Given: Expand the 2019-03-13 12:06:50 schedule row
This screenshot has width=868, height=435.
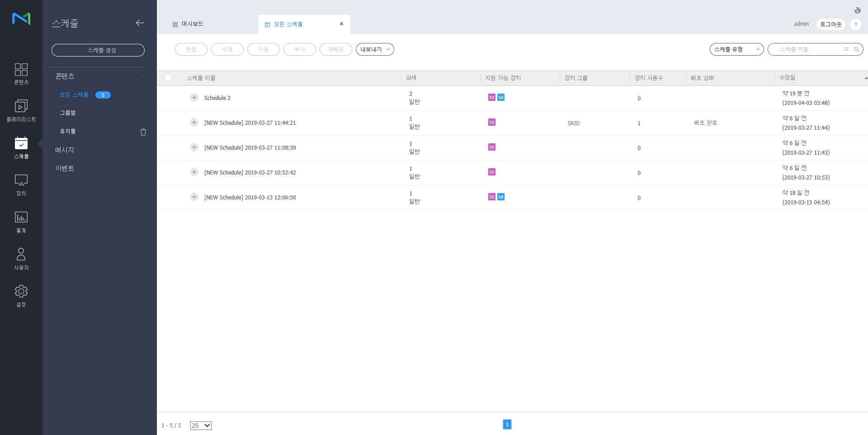Looking at the screenshot, I should coord(194,197).
